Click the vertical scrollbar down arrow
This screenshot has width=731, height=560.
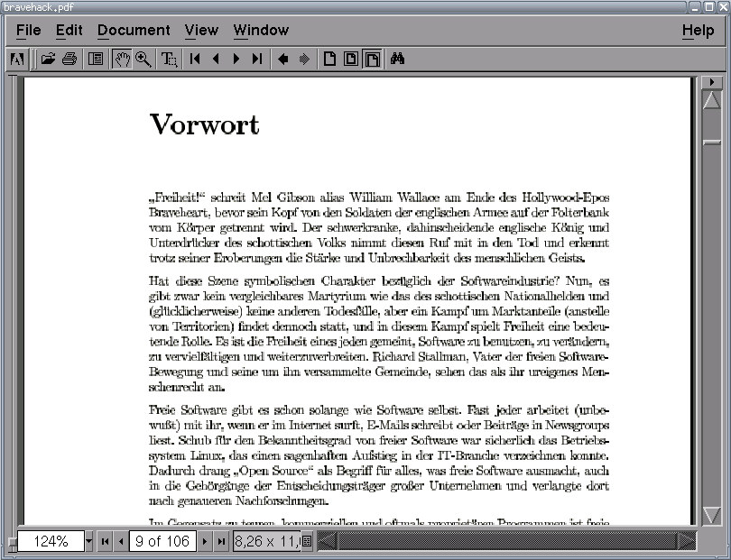[711, 515]
